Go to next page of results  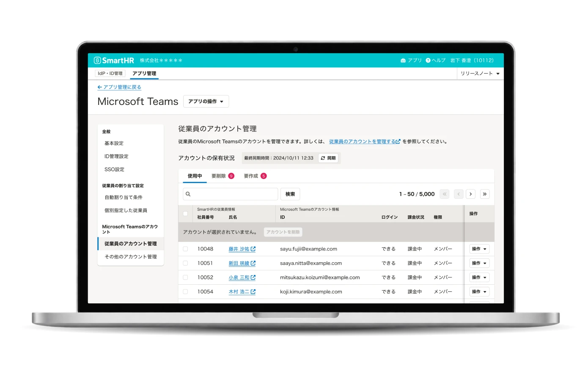click(470, 194)
